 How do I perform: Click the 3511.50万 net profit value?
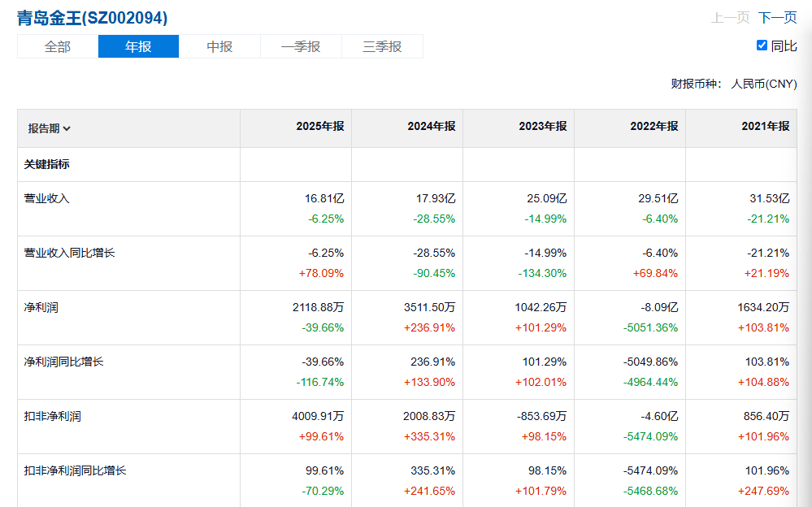click(x=429, y=308)
